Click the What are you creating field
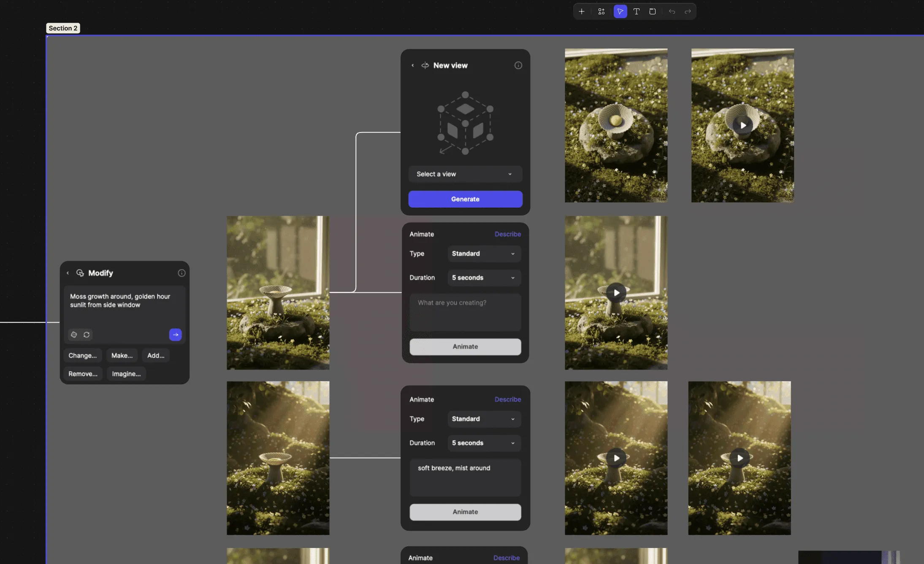The image size is (924, 564). 465,311
